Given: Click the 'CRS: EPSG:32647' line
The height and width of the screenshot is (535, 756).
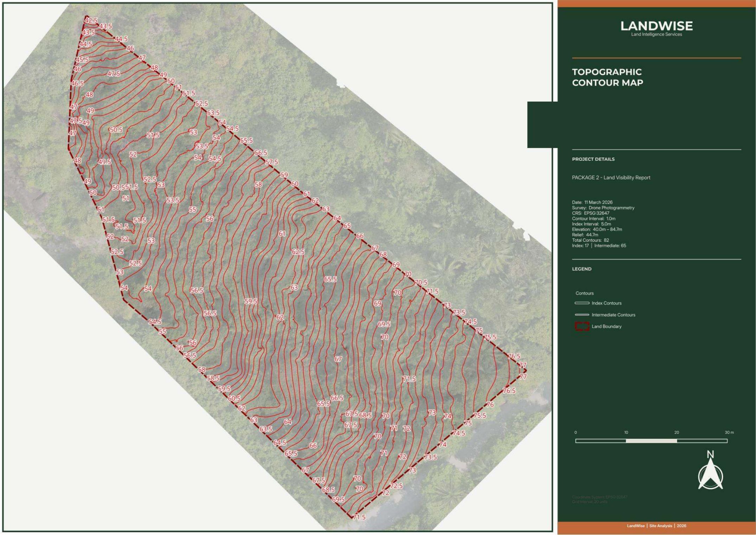Looking at the screenshot, I should click(x=590, y=213).
